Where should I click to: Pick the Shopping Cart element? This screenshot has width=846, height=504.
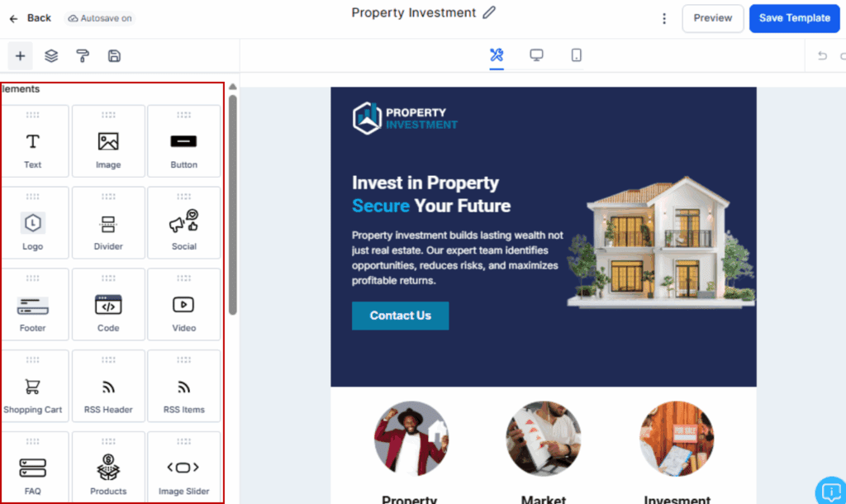tap(33, 387)
